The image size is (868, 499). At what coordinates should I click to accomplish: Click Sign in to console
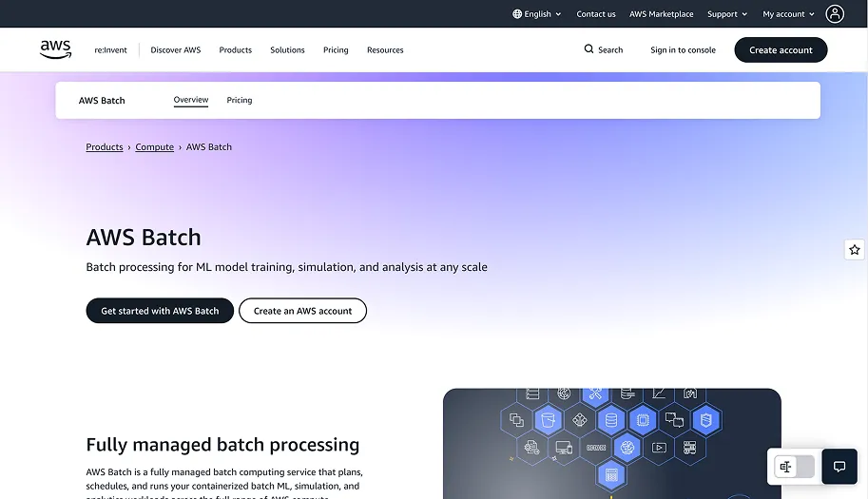683,49
